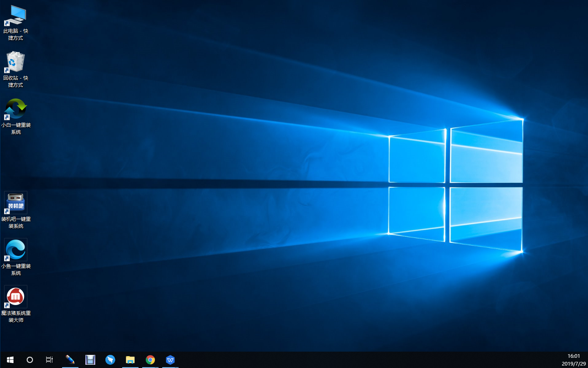The height and width of the screenshot is (368, 588).
Task: Open the Windows Start menu
Action: coord(10,360)
